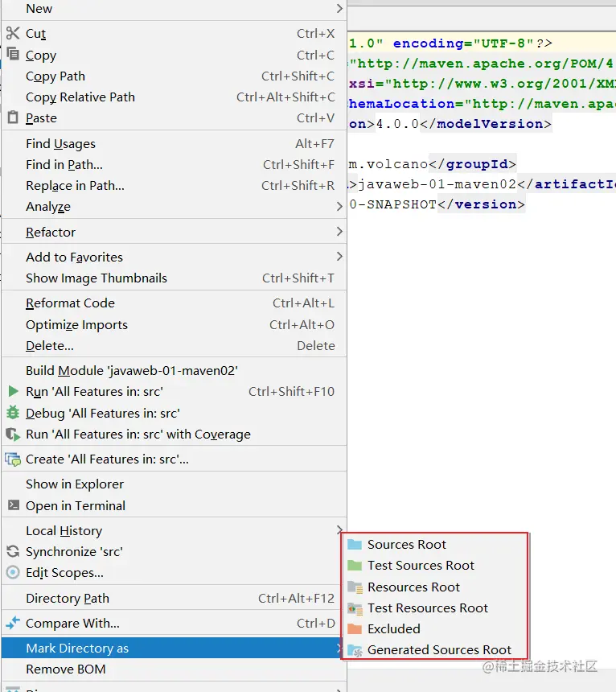Click the Copy pages icon
The height and width of the screenshot is (692, 616).
pyautogui.click(x=13, y=54)
